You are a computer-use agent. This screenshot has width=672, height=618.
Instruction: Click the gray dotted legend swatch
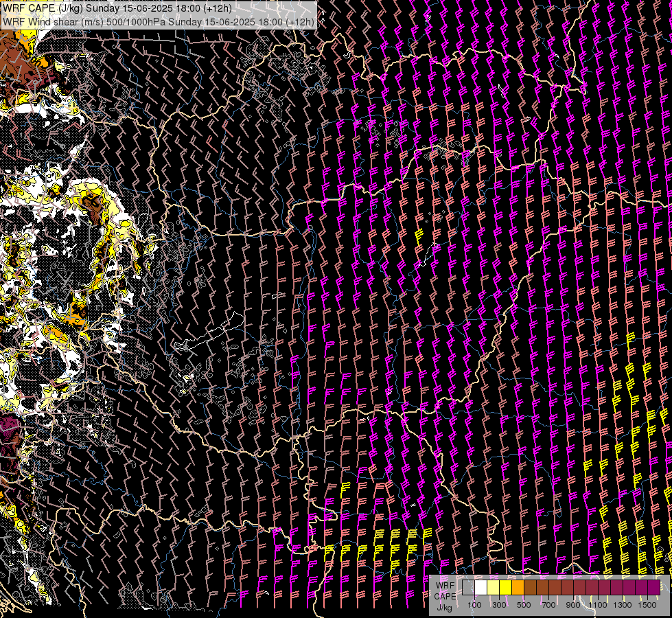coord(468,588)
